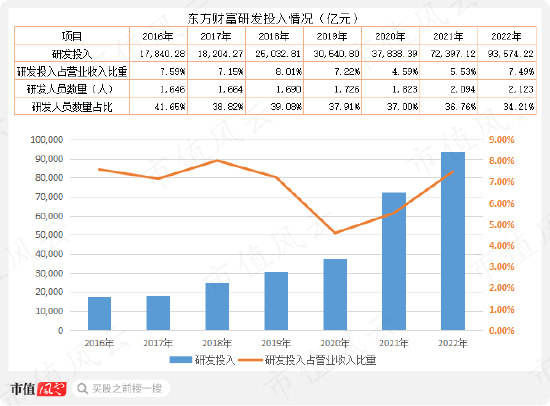Click the 2022年 table column header
This screenshot has width=550, height=406.
507,36
